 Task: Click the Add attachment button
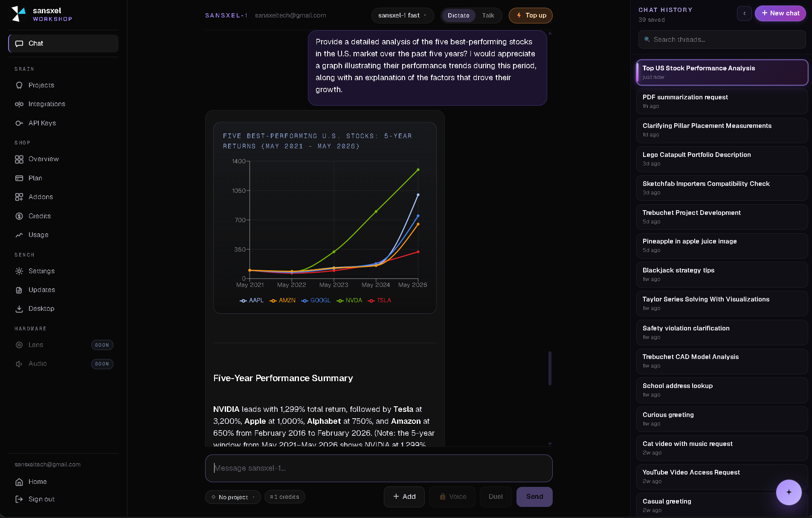[404, 497]
